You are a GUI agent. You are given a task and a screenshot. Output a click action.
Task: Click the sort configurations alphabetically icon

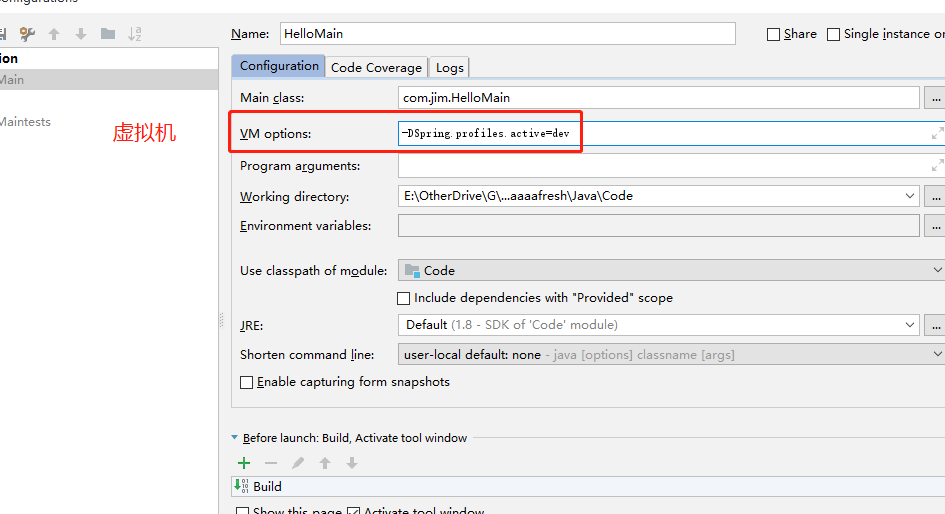[x=134, y=34]
